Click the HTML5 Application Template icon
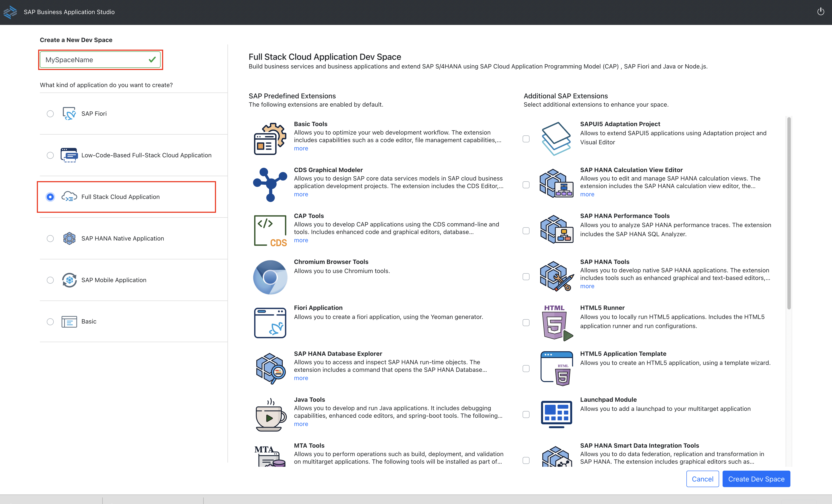The image size is (832, 504). [557, 369]
